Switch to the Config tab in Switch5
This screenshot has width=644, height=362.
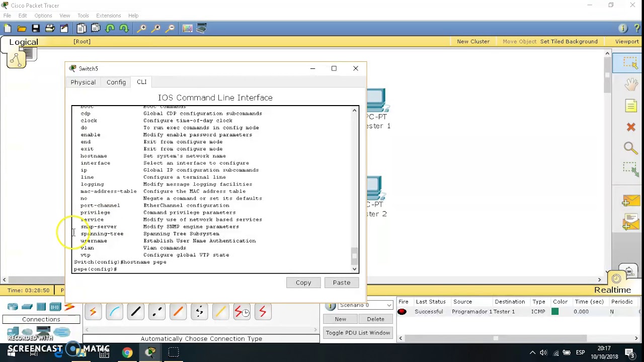(116, 82)
